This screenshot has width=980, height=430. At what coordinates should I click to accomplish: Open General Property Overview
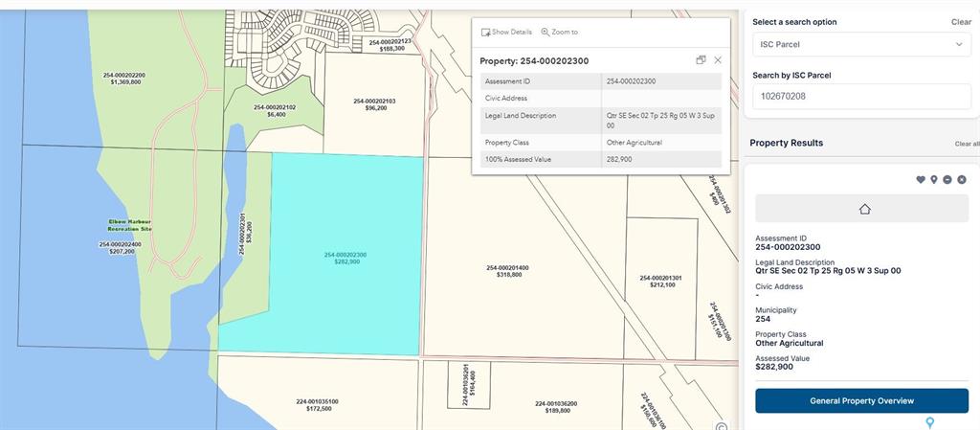[862, 400]
